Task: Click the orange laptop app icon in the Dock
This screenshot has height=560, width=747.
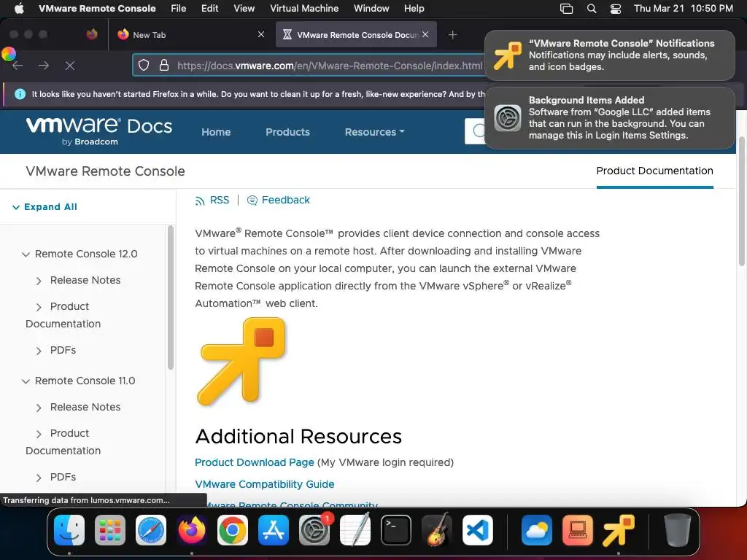Action: [578, 530]
